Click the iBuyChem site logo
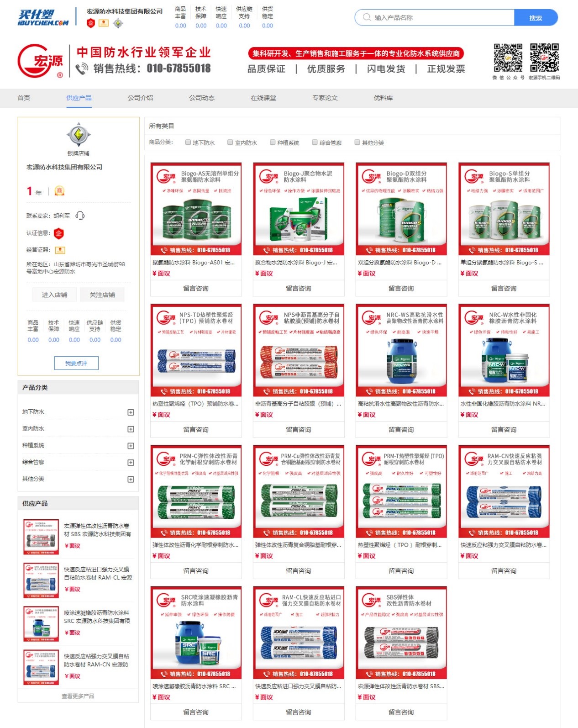The image size is (578, 728). [43, 18]
